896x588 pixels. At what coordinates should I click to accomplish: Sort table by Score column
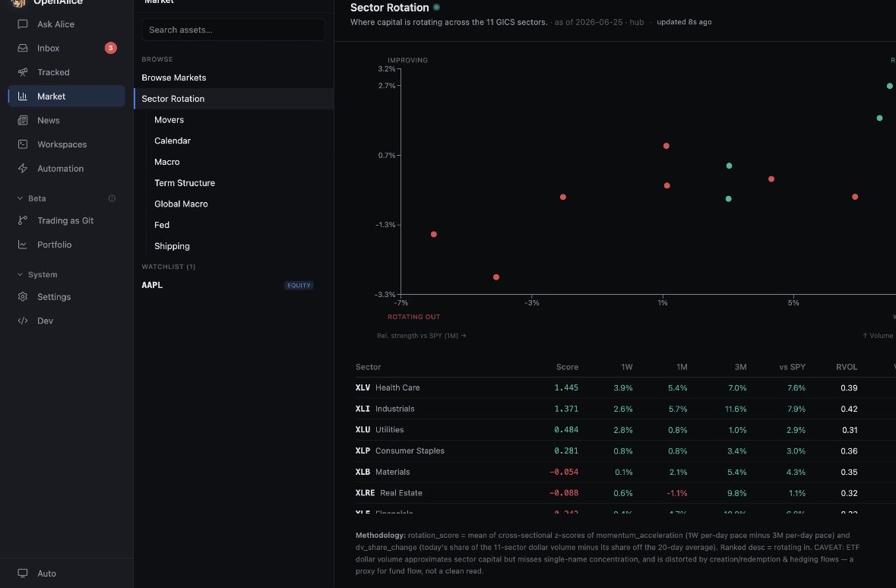tap(567, 367)
